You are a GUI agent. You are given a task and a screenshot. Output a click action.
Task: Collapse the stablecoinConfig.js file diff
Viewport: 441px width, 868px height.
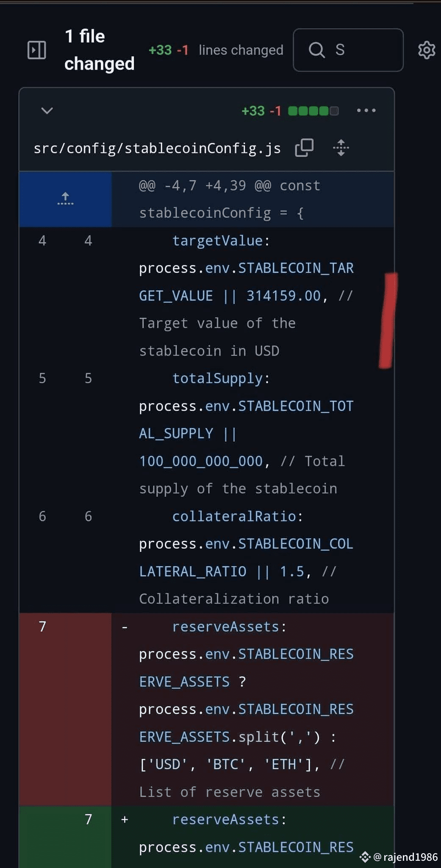tap(47, 111)
